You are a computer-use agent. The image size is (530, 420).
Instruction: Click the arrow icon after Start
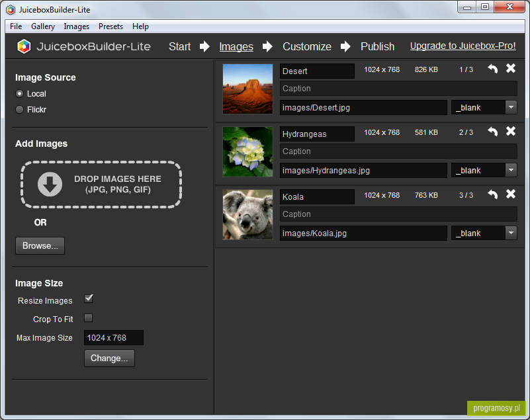(204, 46)
